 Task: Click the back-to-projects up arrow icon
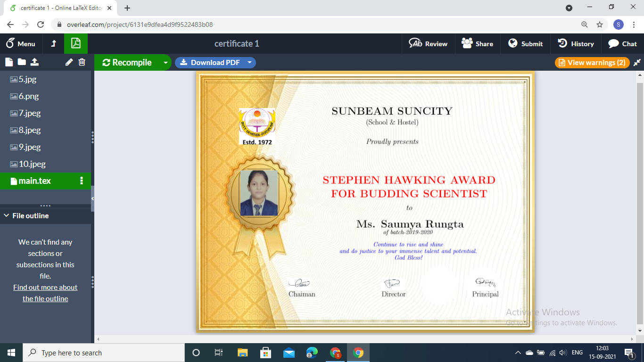(x=53, y=43)
